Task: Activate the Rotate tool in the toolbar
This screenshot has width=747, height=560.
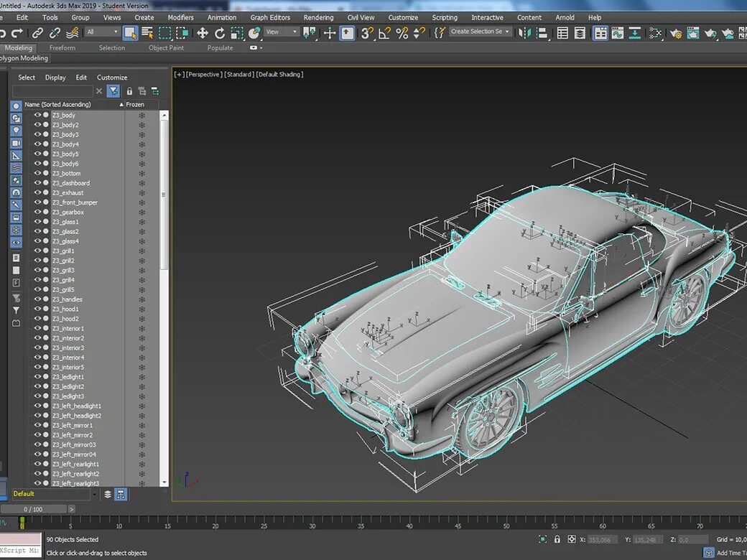Action: [x=220, y=33]
